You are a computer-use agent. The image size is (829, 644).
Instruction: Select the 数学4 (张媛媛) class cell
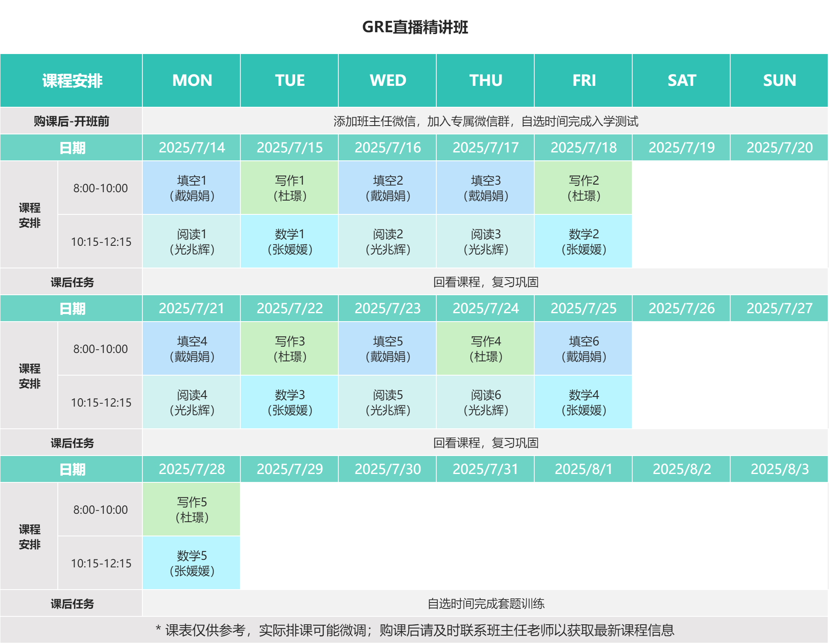tap(584, 402)
